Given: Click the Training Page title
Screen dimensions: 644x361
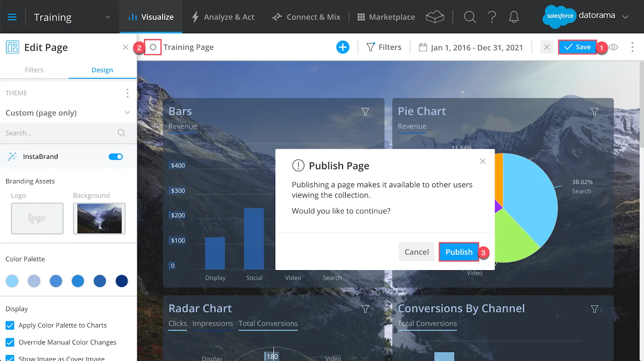Looking at the screenshot, I should (188, 47).
